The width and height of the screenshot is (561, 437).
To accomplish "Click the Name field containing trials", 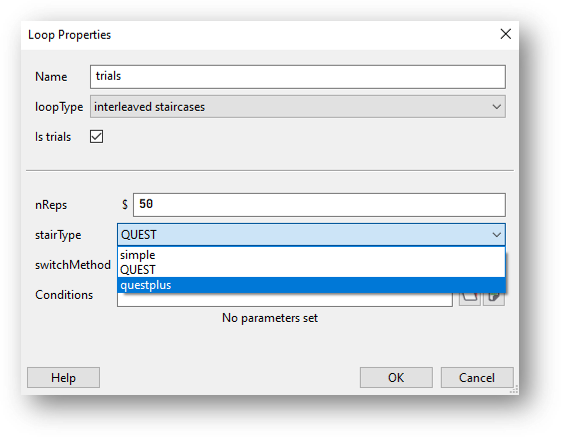I will point(298,77).
